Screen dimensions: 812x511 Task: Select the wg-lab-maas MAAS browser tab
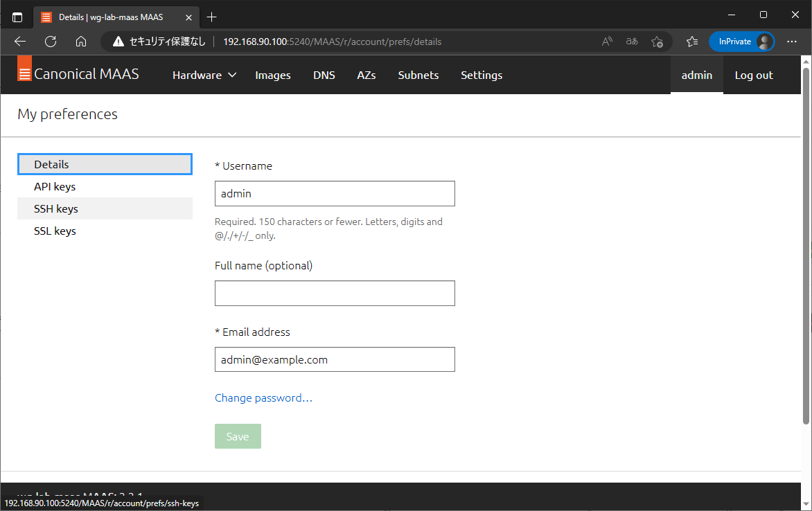click(x=111, y=17)
